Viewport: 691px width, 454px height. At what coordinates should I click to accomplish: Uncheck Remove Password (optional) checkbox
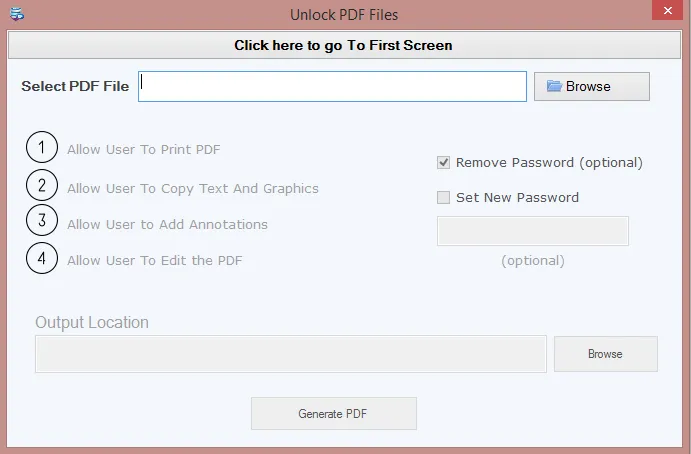pyautogui.click(x=443, y=163)
